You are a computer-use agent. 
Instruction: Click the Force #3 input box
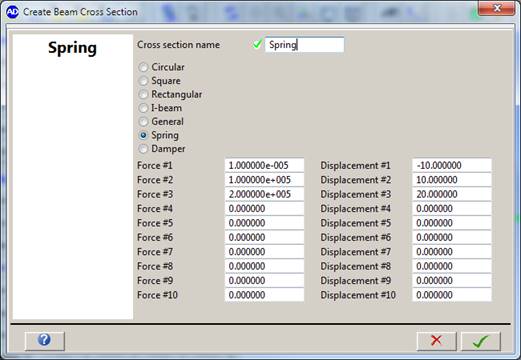[x=264, y=194]
